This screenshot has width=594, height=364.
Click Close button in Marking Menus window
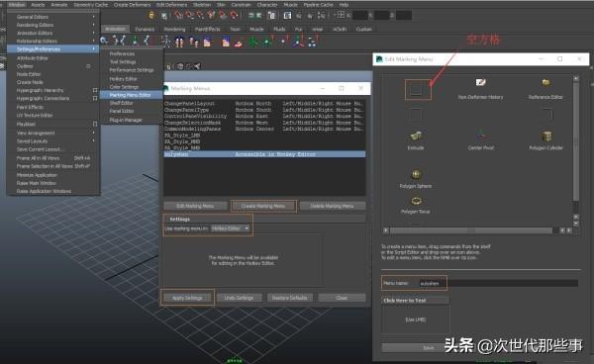[342, 298]
